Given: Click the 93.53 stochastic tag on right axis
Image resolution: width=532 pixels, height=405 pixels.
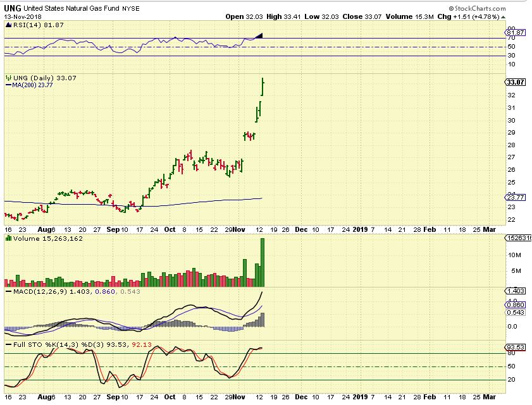Looking at the screenshot, I should 516,347.
